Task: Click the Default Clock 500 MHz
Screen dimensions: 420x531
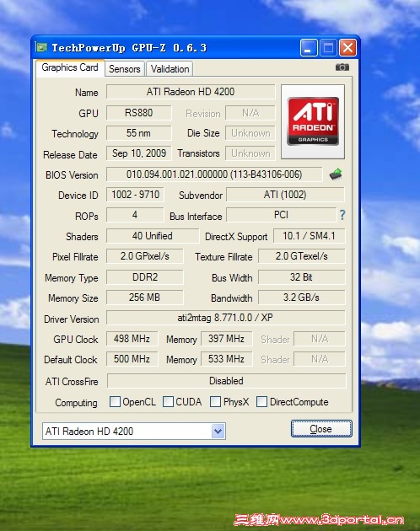Action: tap(132, 359)
